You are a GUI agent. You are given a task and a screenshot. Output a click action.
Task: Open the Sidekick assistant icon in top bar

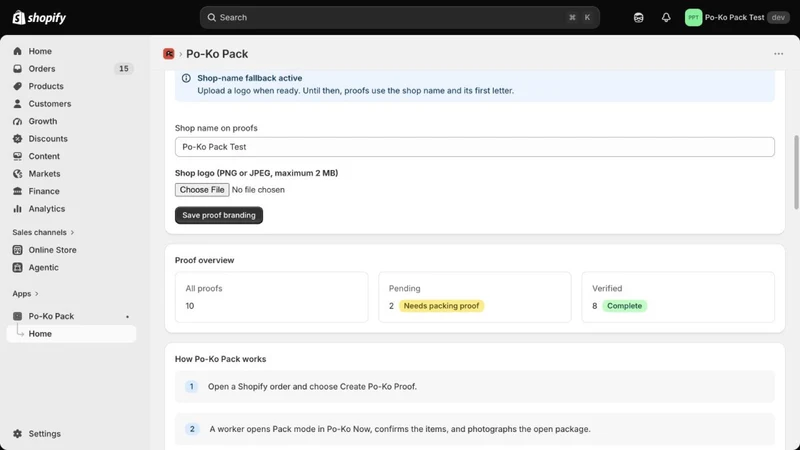pyautogui.click(x=638, y=17)
